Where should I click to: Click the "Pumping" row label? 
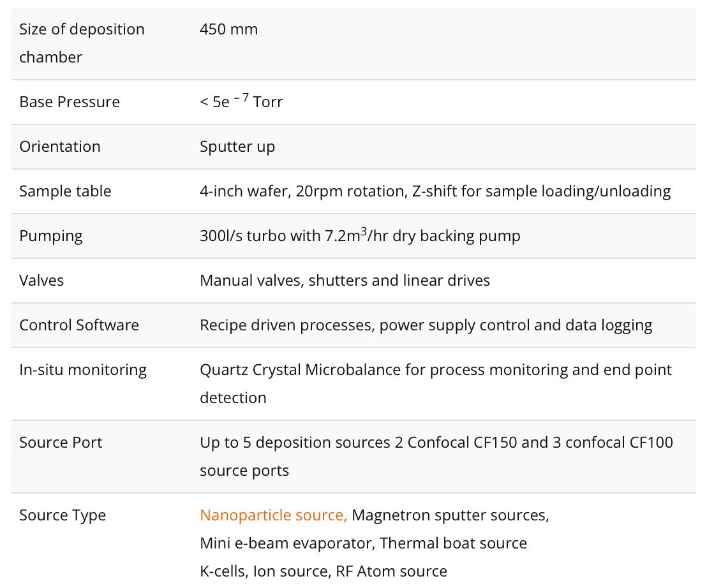pyautogui.click(x=51, y=236)
